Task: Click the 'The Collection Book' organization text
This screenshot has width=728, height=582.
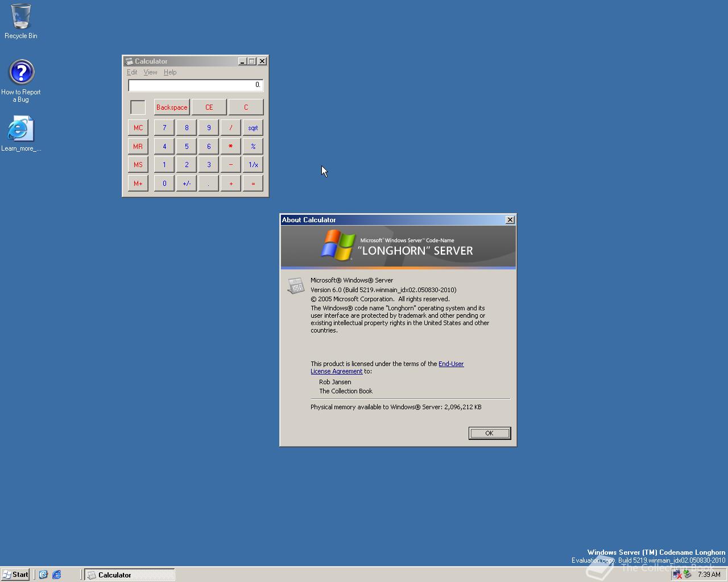Action: 346,391
